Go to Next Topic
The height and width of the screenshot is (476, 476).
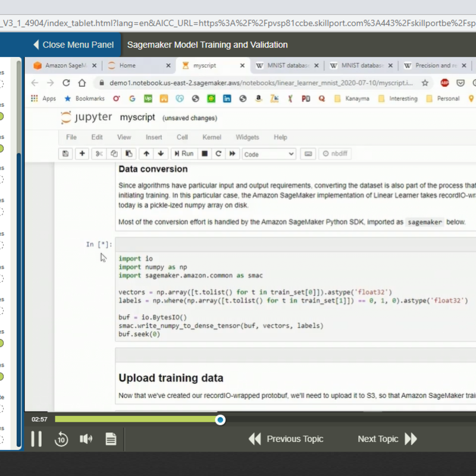(387, 439)
